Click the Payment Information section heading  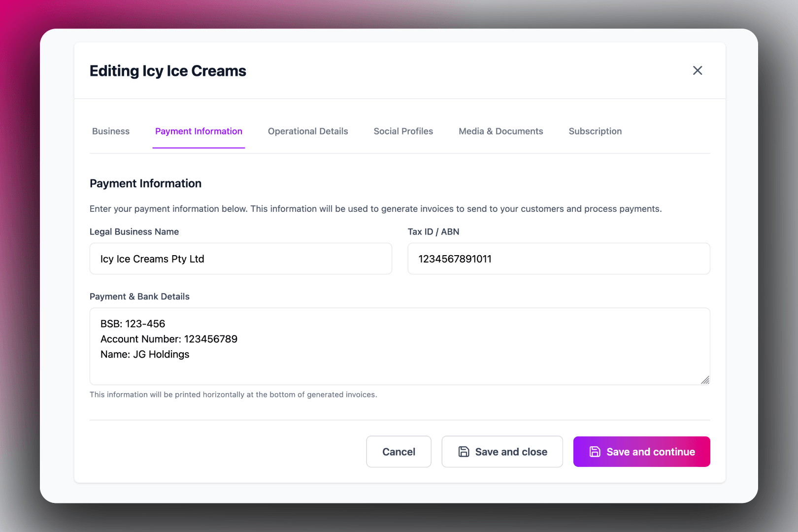(x=145, y=183)
